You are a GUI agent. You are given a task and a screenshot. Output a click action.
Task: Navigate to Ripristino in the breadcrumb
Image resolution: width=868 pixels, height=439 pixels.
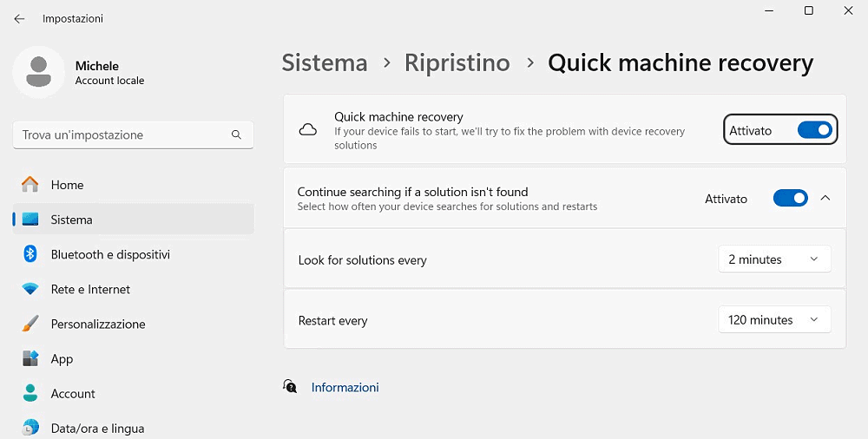457,63
